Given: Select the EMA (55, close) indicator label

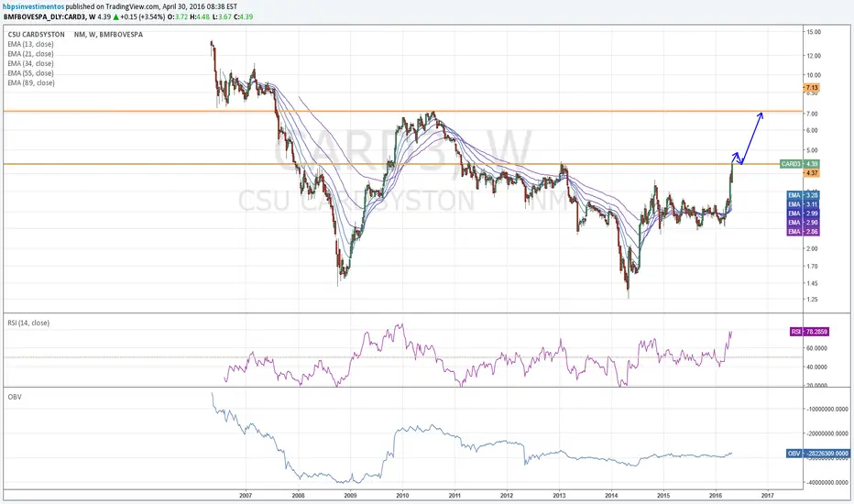Looking at the screenshot, I should pyautogui.click(x=30, y=73).
